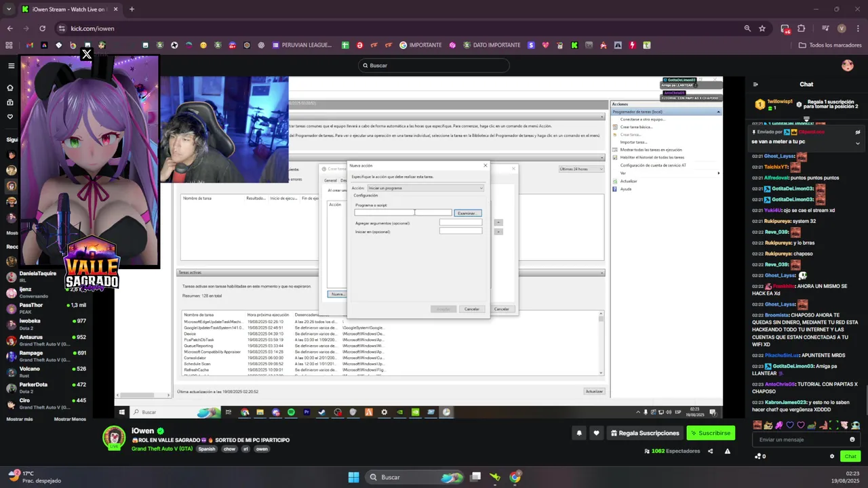
Task: Go to Kick home icon in sidebar
Action: (10, 87)
